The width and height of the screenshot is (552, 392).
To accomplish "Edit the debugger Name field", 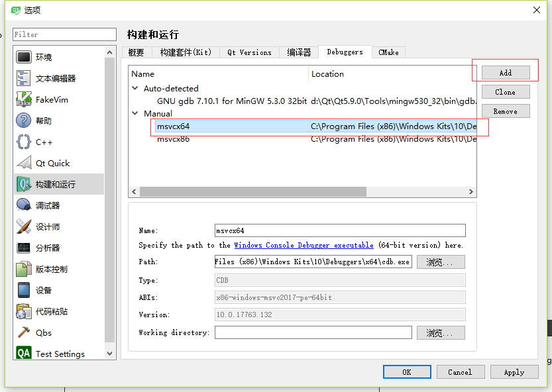I will click(x=340, y=230).
